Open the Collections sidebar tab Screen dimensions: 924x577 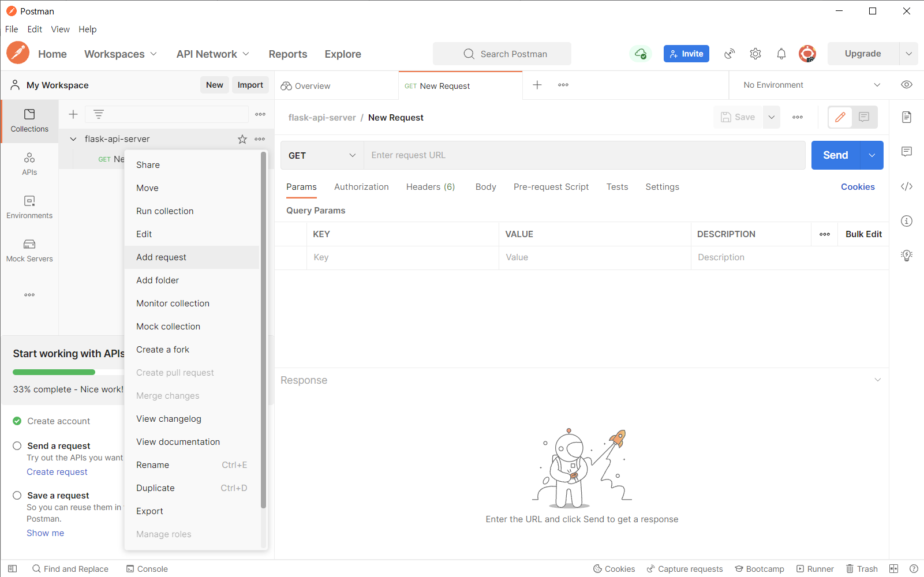[29, 121]
